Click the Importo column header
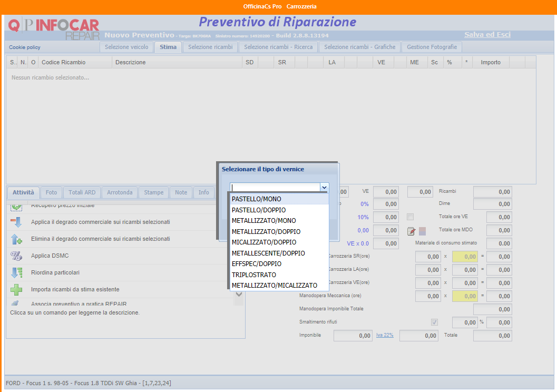The width and height of the screenshot is (557, 392). point(491,62)
